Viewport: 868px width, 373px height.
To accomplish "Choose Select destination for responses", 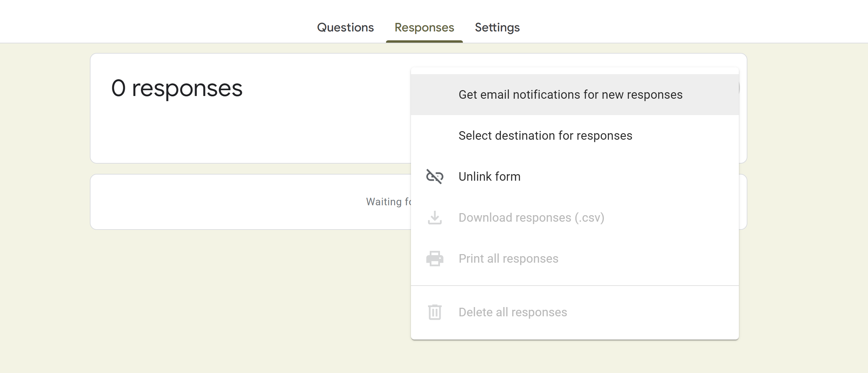I will [545, 136].
